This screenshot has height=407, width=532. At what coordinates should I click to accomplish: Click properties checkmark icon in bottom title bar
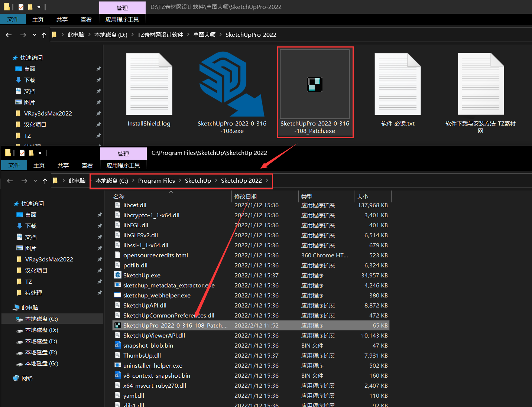click(x=22, y=153)
